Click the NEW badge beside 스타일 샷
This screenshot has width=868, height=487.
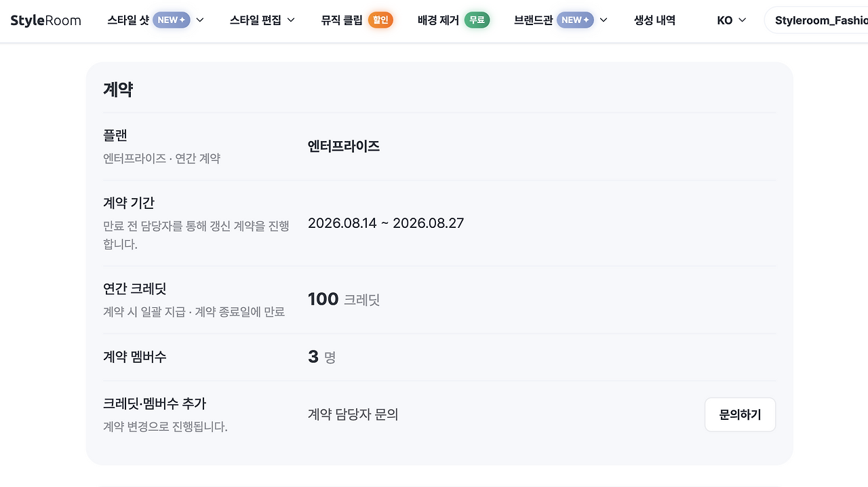(x=172, y=20)
